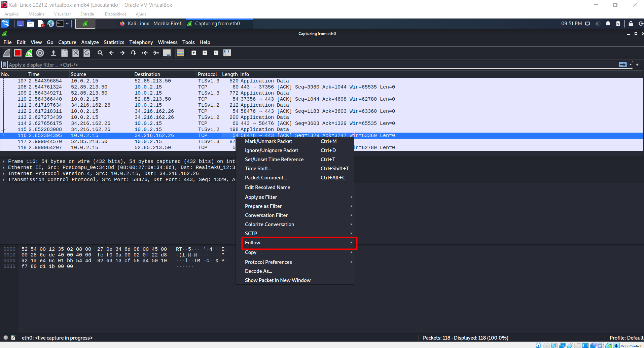Restart the current capture

coord(29,53)
